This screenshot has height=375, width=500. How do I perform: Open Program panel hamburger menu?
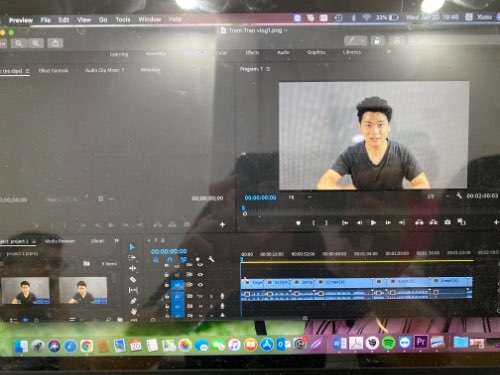click(268, 69)
